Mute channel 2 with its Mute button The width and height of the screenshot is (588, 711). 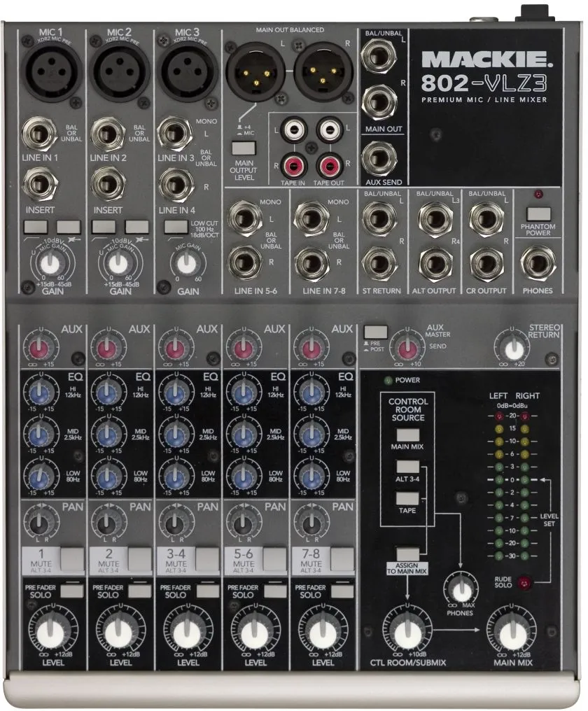point(140,558)
